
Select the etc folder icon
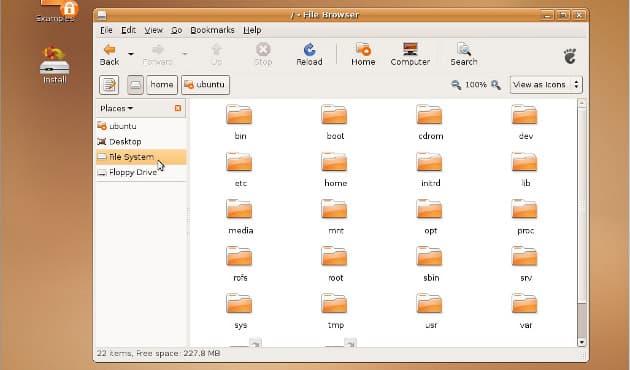click(x=239, y=161)
